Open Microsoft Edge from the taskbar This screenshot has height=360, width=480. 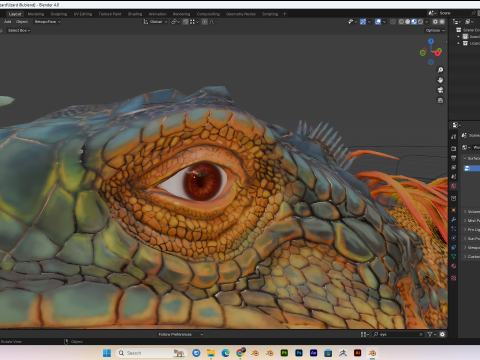[226, 353]
